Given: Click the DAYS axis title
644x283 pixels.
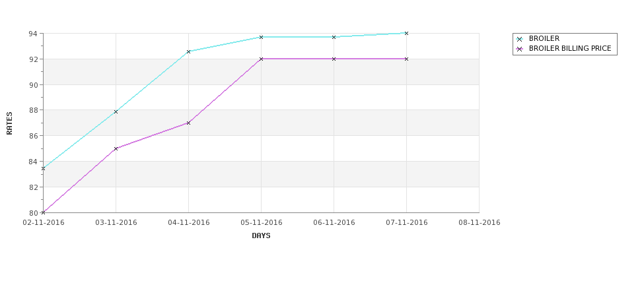Looking at the screenshot, I should pos(261,236).
